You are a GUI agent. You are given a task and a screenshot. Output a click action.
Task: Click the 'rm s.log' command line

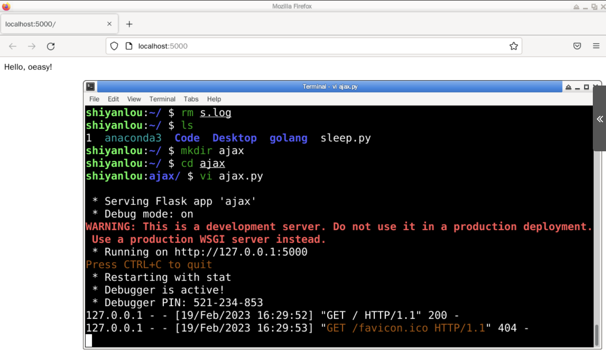pos(158,113)
